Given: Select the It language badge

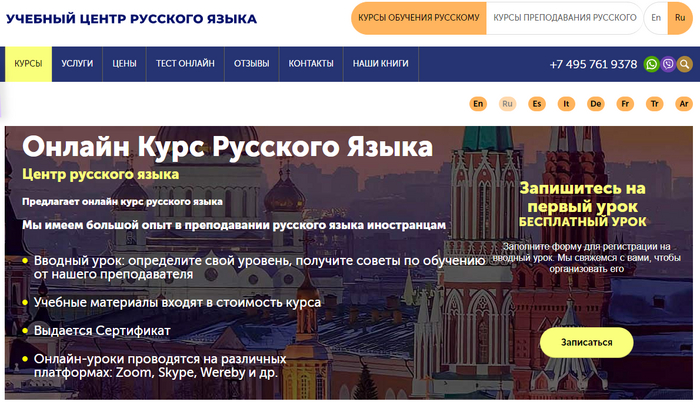Looking at the screenshot, I should point(566,103).
